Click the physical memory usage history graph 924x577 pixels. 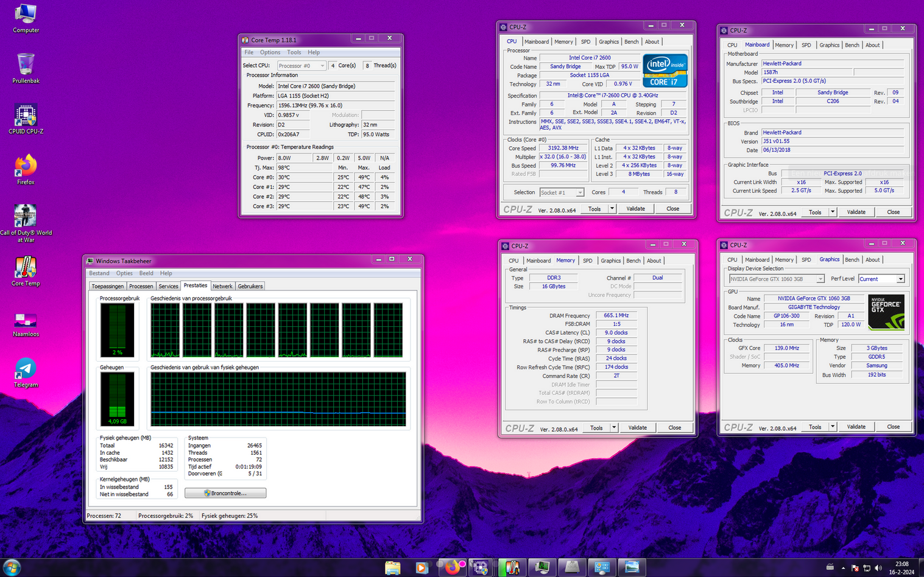pyautogui.click(x=278, y=399)
